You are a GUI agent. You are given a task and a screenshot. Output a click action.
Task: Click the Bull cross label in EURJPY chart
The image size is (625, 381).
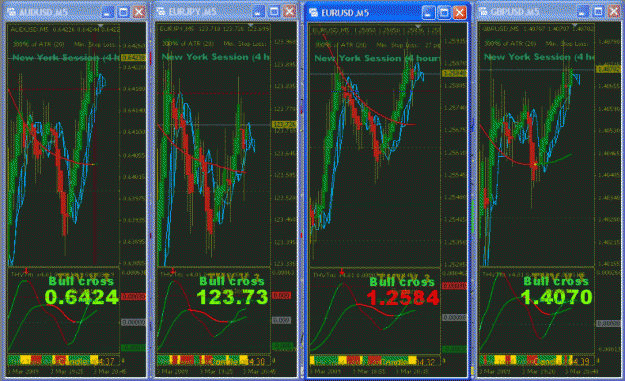pyautogui.click(x=232, y=281)
